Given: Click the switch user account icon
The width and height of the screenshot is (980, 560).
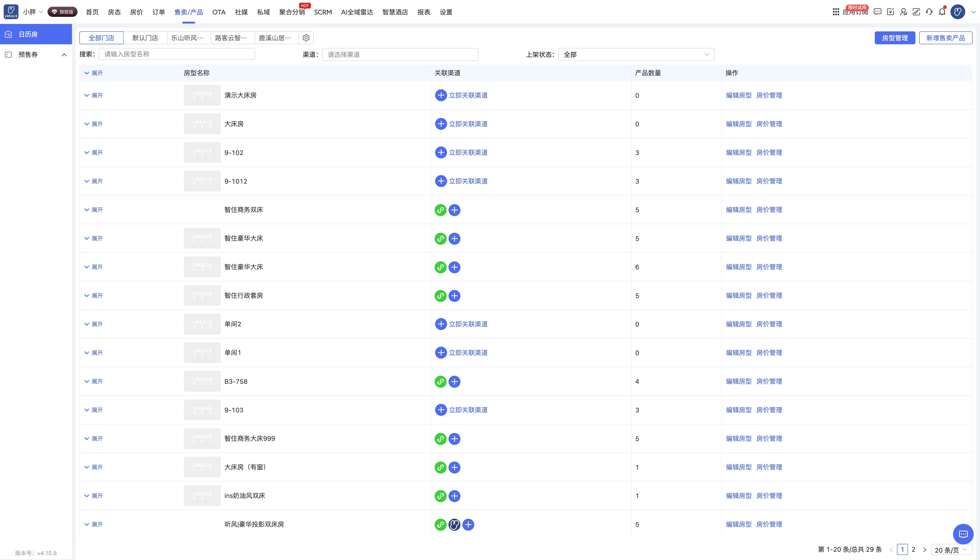Looking at the screenshot, I should click(903, 12).
